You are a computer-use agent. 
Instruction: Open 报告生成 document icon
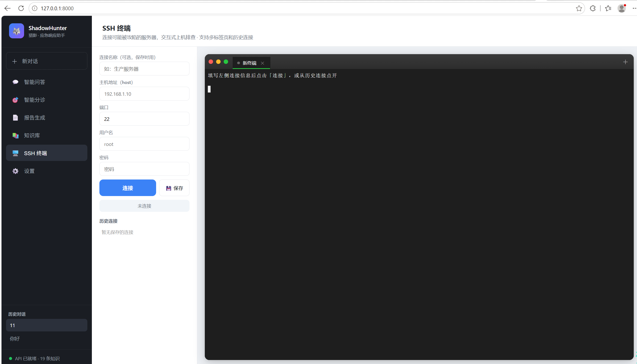(15, 118)
